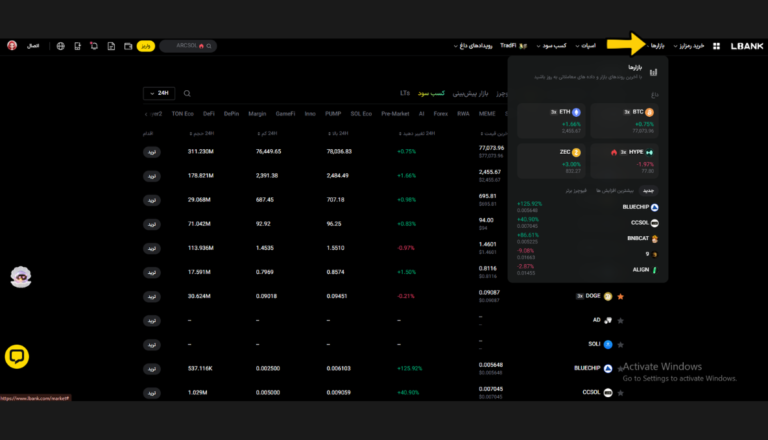Open BNBCAT in the popup list
The image size is (768, 440).
click(588, 239)
